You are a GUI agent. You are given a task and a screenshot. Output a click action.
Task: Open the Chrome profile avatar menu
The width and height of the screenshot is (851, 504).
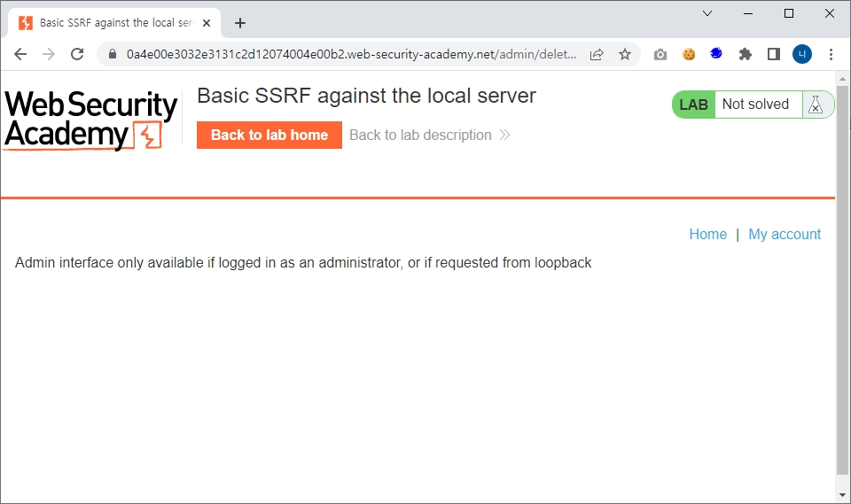[x=802, y=54]
